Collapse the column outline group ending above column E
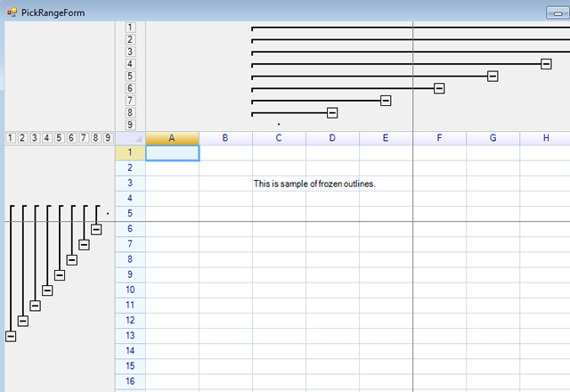Screen dimensions: 570x392 click(386, 101)
